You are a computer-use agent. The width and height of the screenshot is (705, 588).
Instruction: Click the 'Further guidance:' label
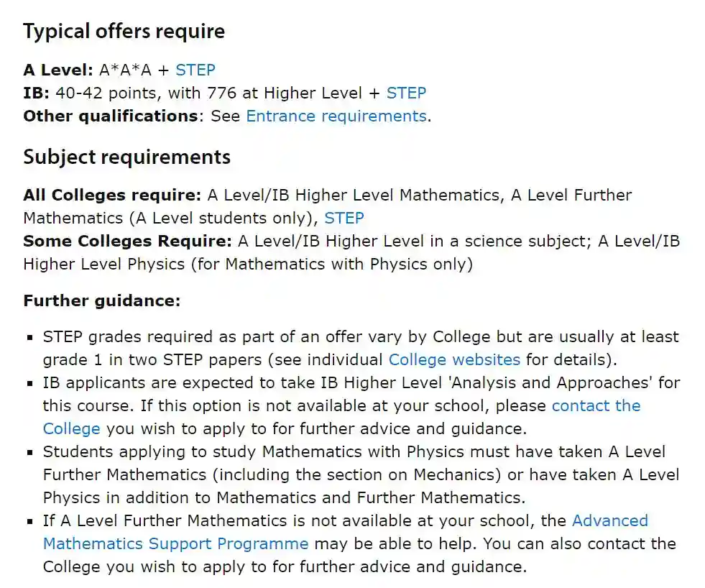tap(101, 300)
